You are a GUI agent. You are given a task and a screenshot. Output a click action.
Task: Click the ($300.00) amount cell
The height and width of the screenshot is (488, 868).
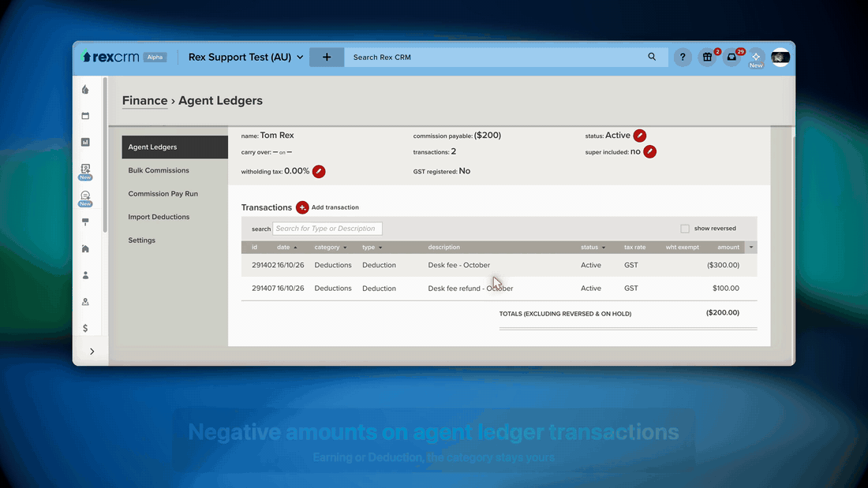[723, 265]
